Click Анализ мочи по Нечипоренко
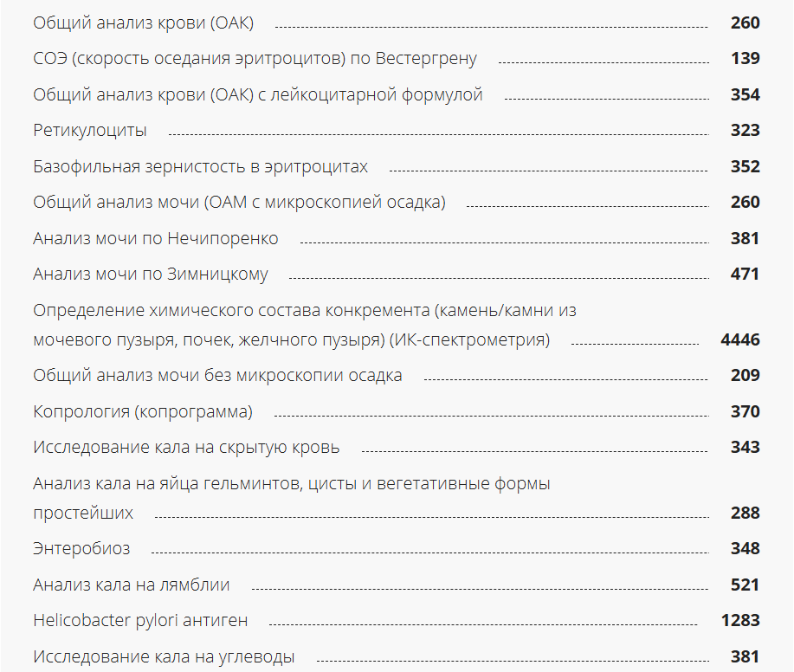The image size is (794, 672). 156,238
